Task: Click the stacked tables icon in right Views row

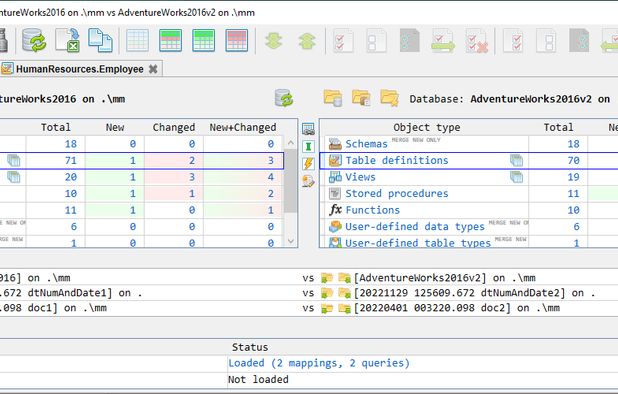Action: 516,177
